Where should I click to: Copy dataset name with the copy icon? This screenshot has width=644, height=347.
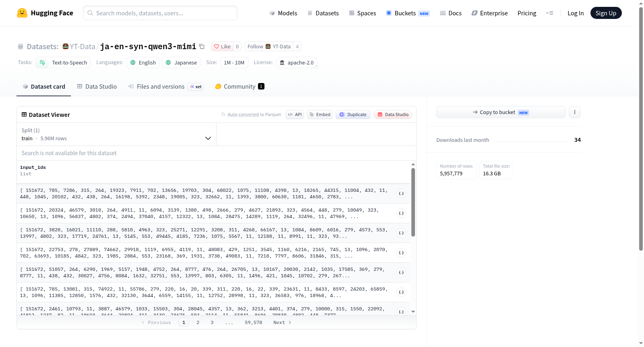point(202,47)
